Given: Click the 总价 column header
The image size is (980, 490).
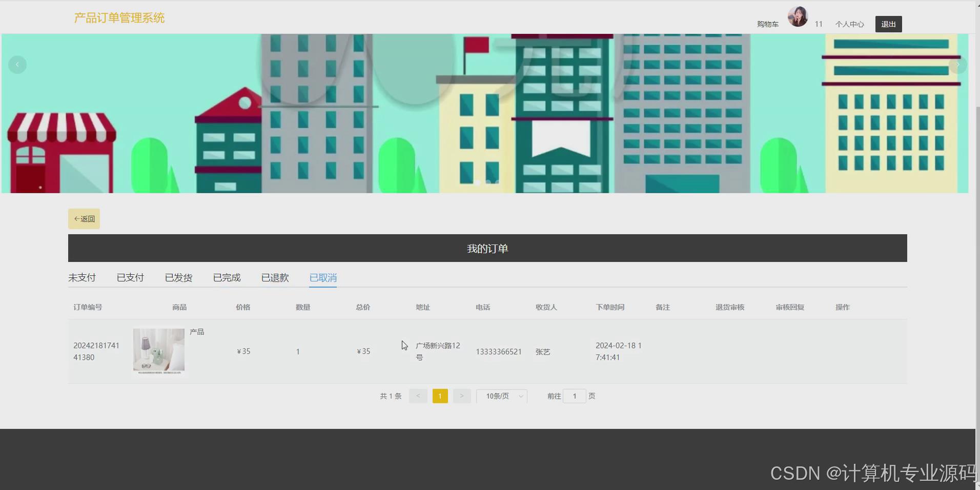Looking at the screenshot, I should point(363,307).
